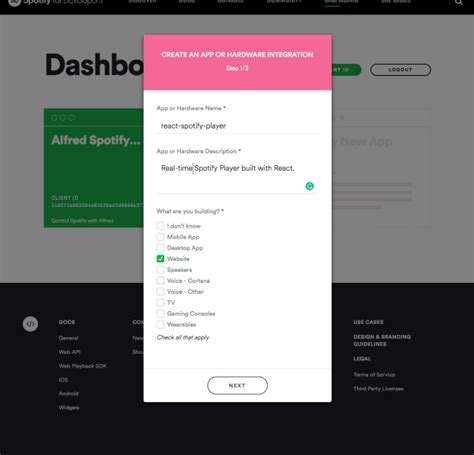The width and height of the screenshot is (474, 455).
Task: Open the search magnifier icon
Action: (459, 2)
